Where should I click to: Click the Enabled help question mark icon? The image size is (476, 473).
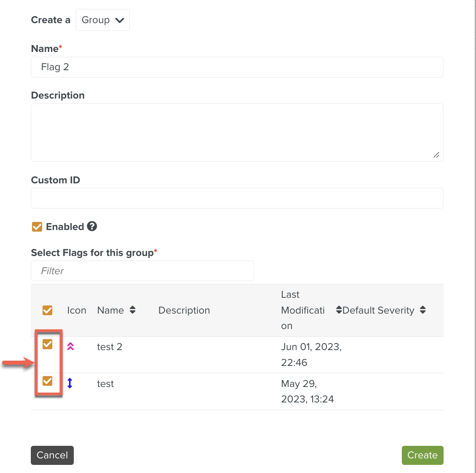tap(92, 226)
